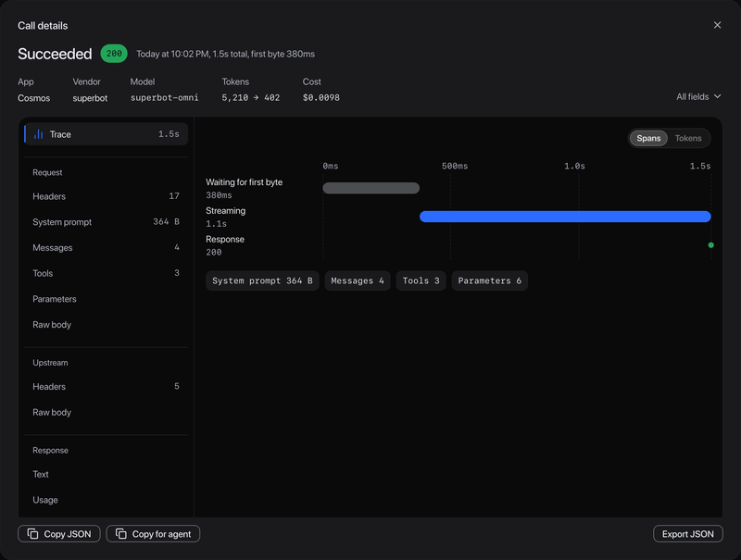The image size is (741, 560).
Task: Click the blue Streaming span bar
Action: (565, 217)
